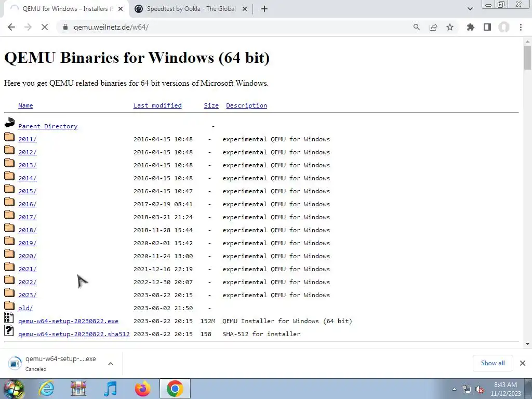Switch to the Speedtest by Ookla tab
The width and height of the screenshot is (532, 399).
tap(191, 9)
